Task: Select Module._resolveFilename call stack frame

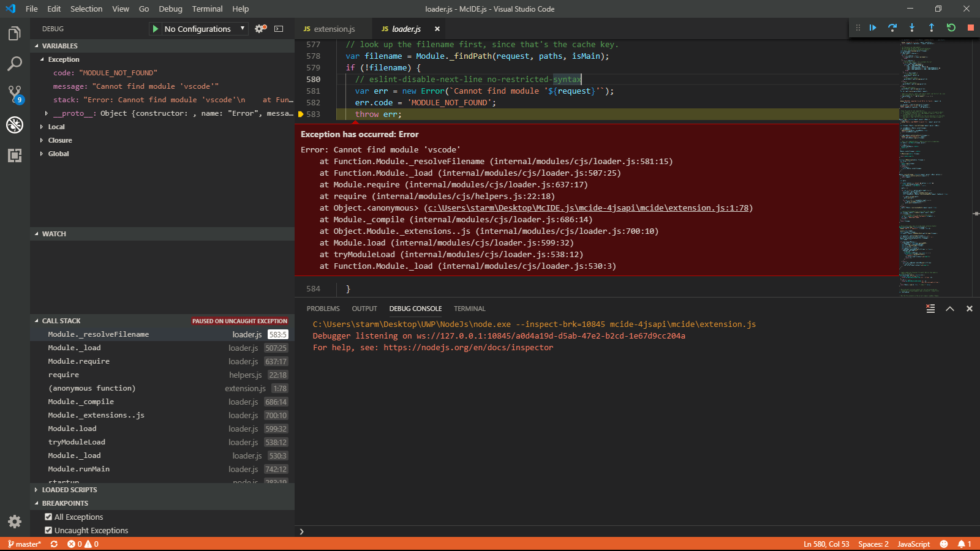Action: [162, 334]
